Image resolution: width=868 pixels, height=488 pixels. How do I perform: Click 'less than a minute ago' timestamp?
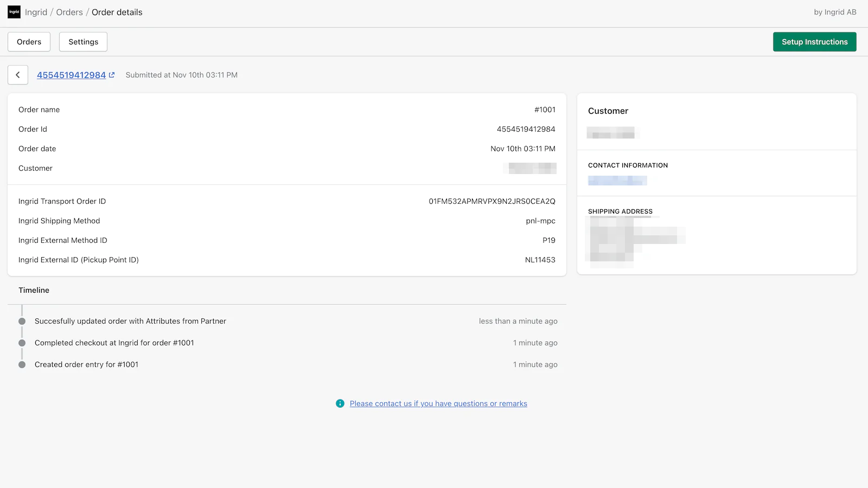tap(518, 321)
